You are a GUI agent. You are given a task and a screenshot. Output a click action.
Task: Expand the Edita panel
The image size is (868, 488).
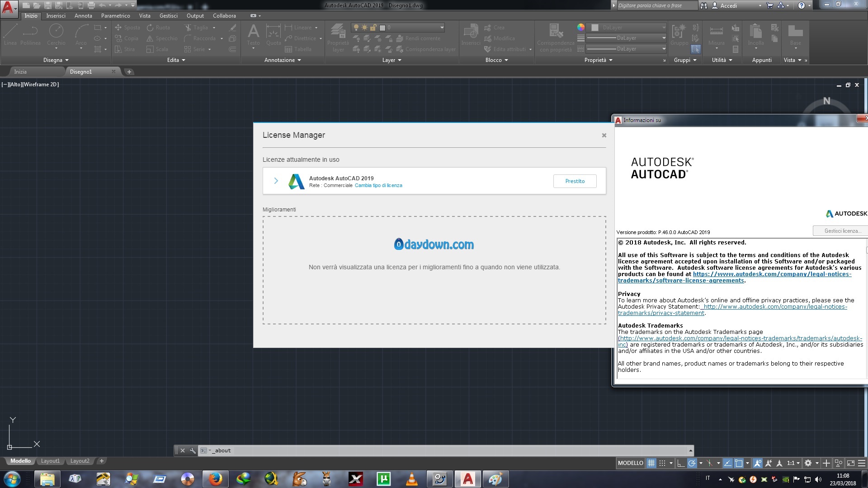point(176,60)
